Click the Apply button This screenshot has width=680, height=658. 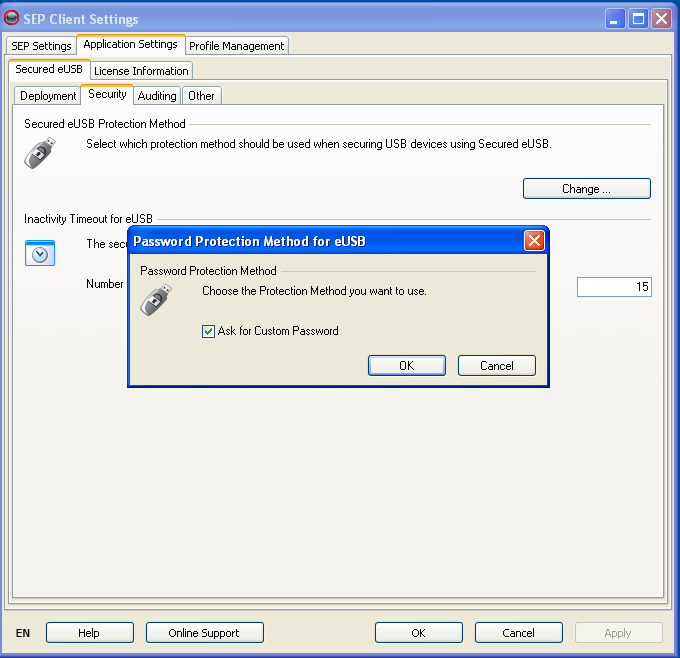619,633
